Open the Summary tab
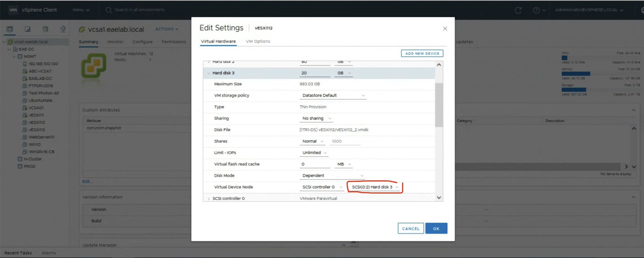The image size is (644, 258). tap(88, 42)
